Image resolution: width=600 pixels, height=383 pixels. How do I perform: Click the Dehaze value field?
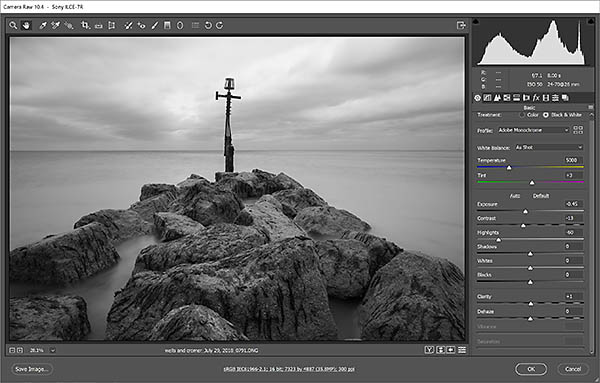tap(574, 311)
